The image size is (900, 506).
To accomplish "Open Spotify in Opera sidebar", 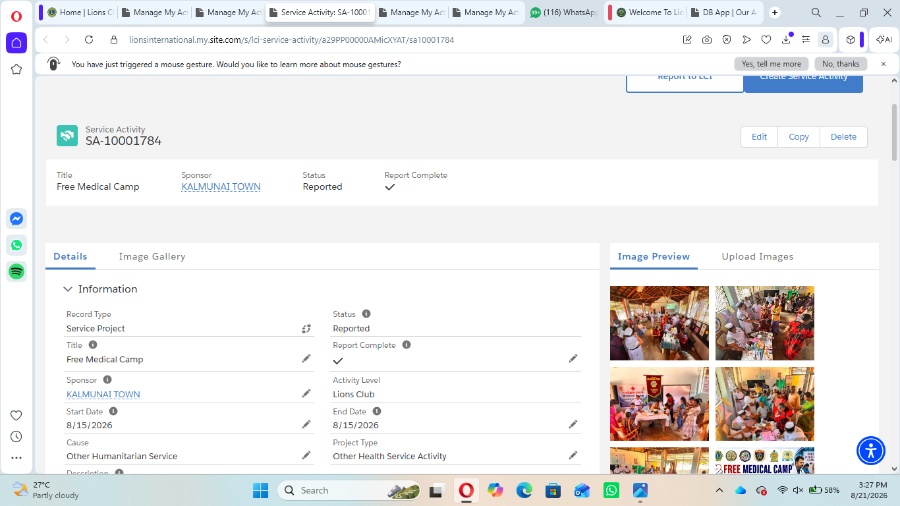I will pos(16,271).
